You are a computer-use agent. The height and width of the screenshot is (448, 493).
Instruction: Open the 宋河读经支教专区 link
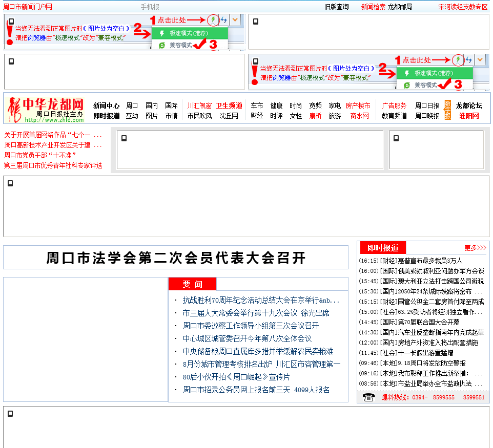(x=463, y=7)
